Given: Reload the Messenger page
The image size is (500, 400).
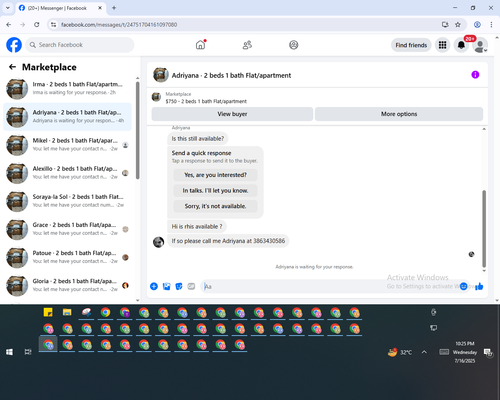Looking at the screenshot, I should (x=37, y=24).
